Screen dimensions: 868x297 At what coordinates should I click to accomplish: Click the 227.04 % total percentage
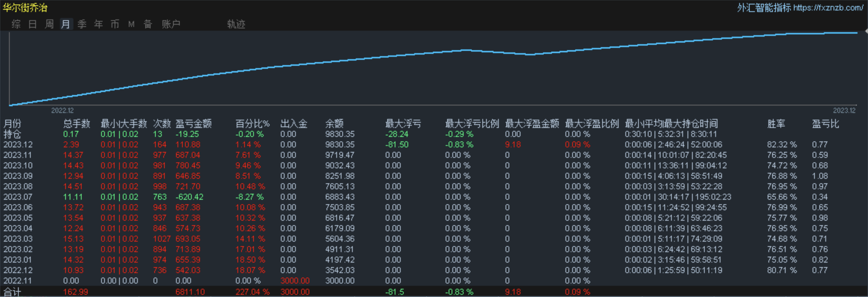(x=252, y=292)
